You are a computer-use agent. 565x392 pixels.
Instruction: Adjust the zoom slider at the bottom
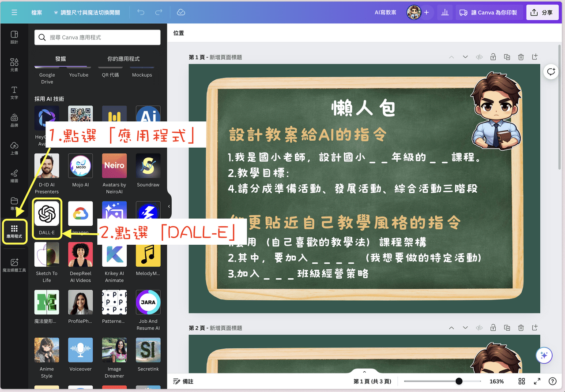pyautogui.click(x=458, y=381)
